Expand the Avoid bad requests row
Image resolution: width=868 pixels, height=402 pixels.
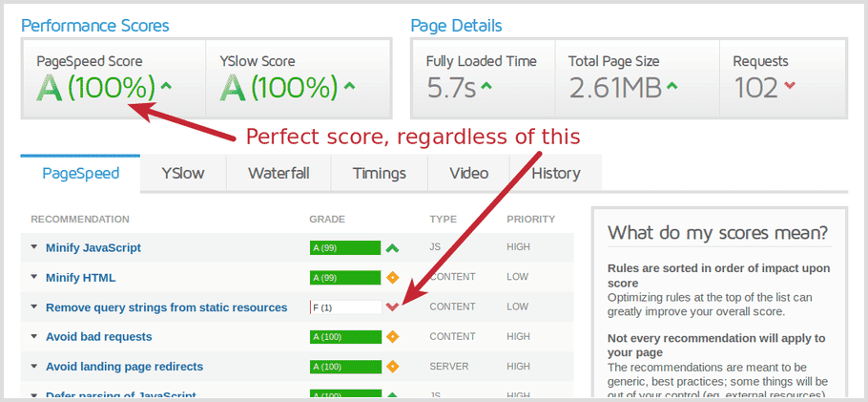34,336
